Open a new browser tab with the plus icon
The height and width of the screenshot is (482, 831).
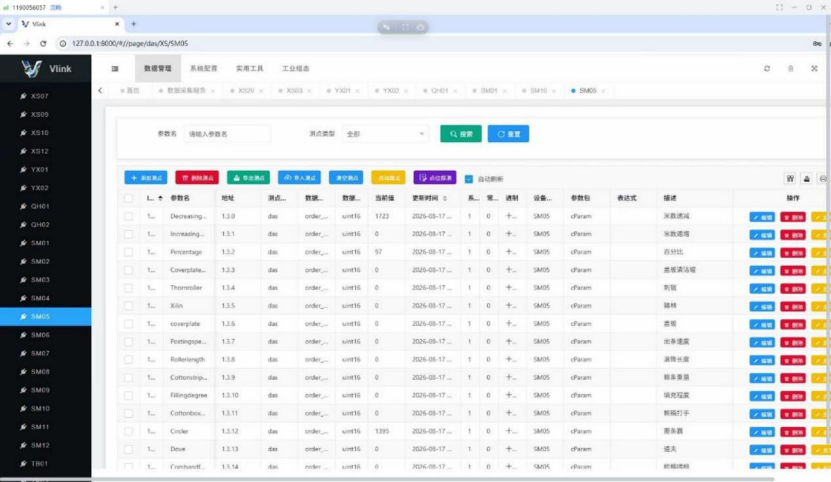[x=134, y=24]
